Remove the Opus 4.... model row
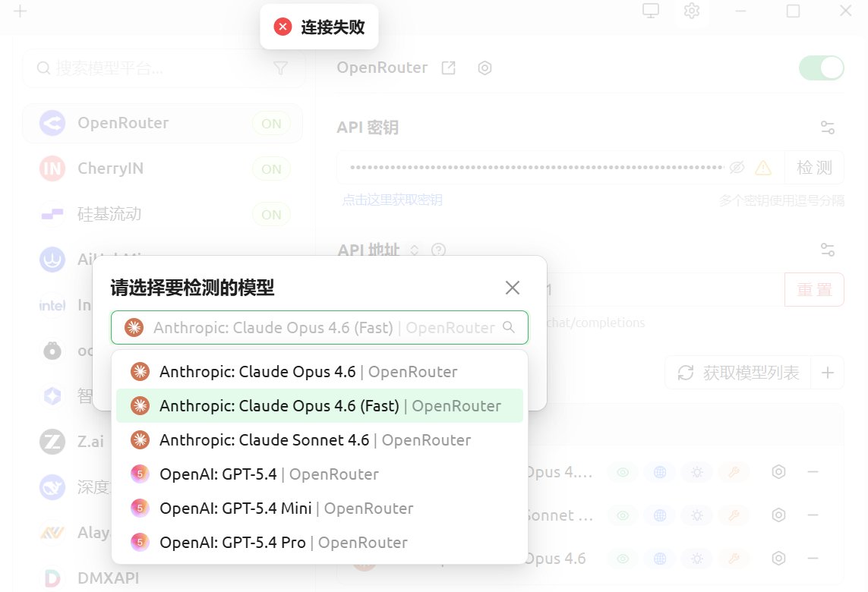Image resolution: width=868 pixels, height=592 pixels. 813,472
